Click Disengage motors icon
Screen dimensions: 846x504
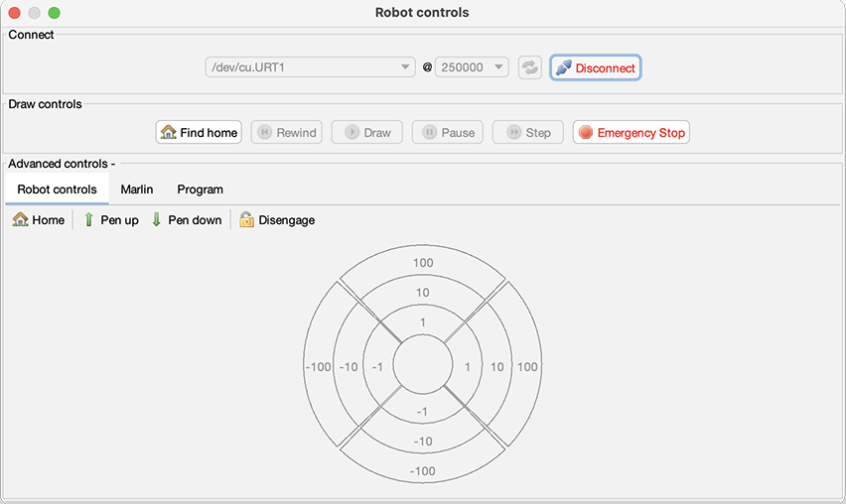277,220
